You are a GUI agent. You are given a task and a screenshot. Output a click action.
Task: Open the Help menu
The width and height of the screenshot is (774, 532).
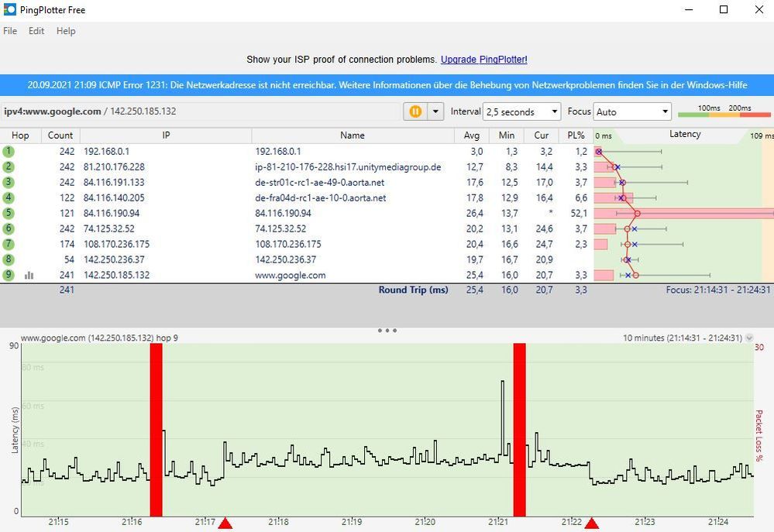coord(66,31)
